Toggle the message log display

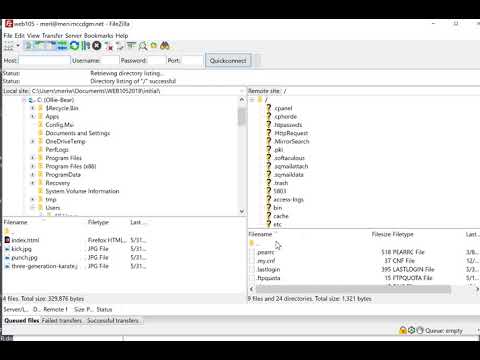(x=29, y=46)
